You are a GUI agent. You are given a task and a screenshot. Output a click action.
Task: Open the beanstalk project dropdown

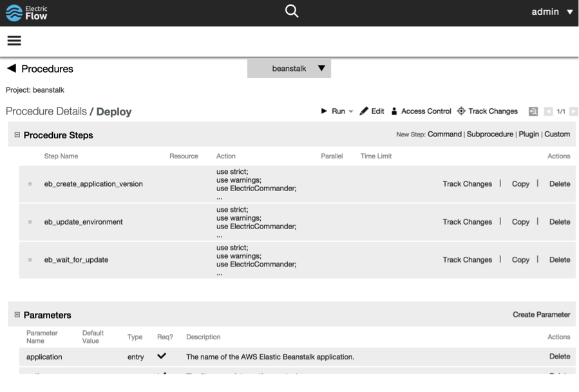click(x=289, y=69)
